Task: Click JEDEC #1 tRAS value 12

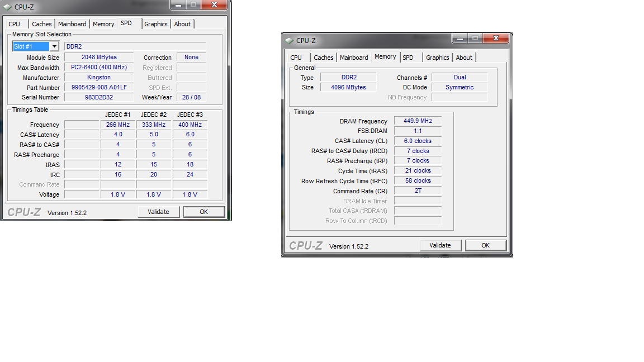Action: tap(118, 164)
